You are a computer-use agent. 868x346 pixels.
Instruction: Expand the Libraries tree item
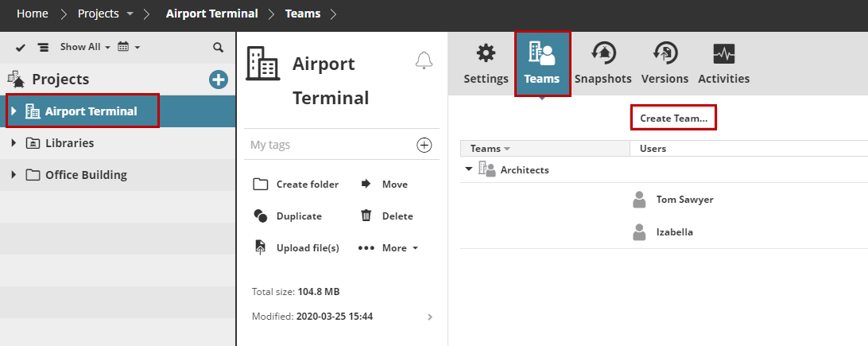pyautogui.click(x=14, y=143)
